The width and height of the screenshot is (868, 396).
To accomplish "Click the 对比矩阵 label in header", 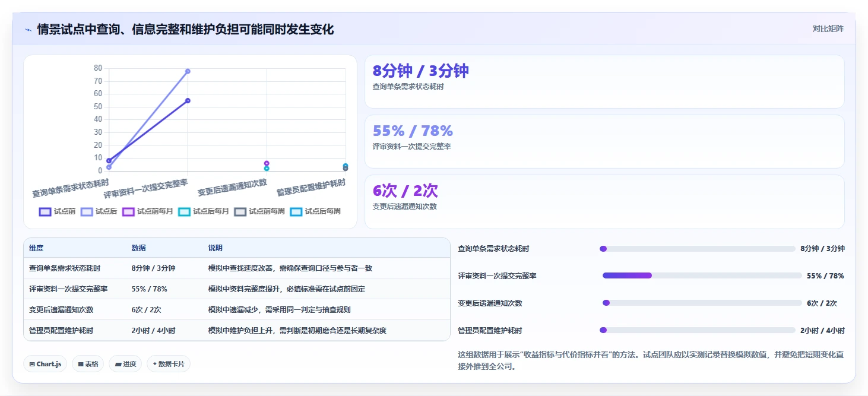I will click(828, 28).
